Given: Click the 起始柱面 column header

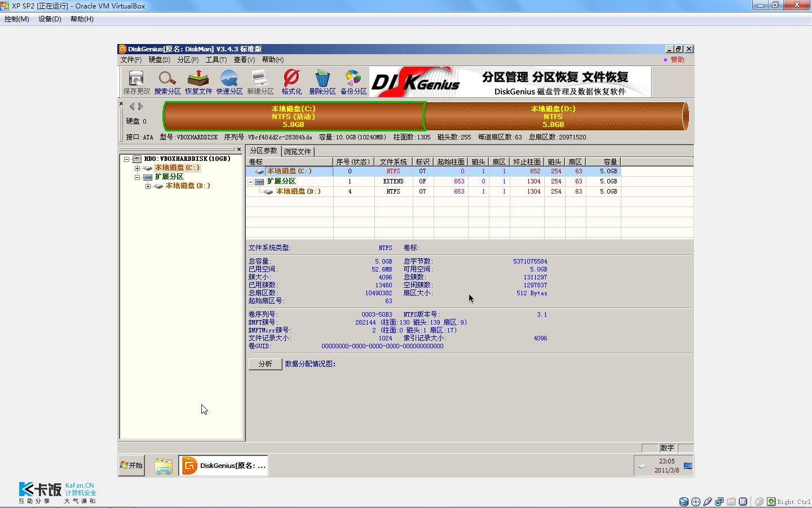Looking at the screenshot, I should [451, 161].
